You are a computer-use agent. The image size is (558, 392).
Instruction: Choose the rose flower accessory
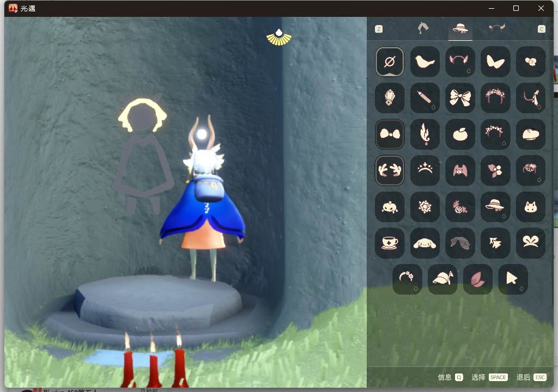(x=460, y=207)
